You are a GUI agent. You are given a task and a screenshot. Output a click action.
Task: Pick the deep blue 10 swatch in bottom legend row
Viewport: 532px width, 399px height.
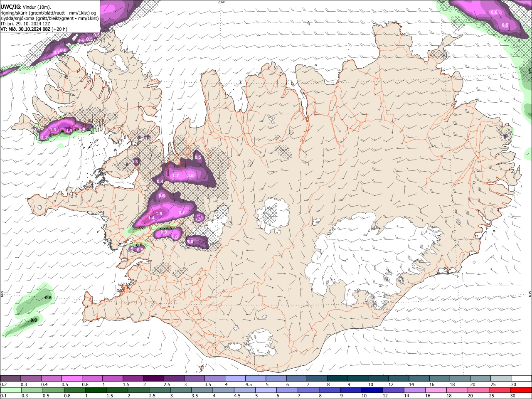pyautogui.click(x=372, y=390)
